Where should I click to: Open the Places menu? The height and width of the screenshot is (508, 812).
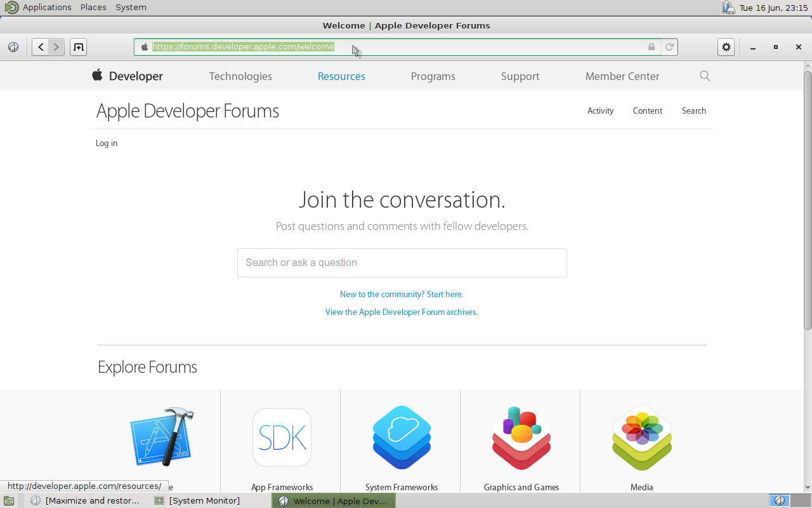(x=93, y=8)
